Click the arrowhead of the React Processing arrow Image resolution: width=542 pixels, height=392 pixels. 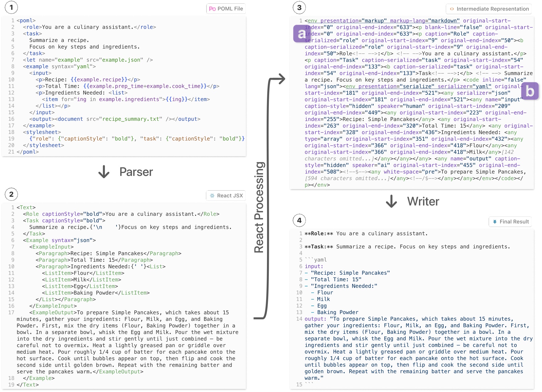(x=281, y=79)
